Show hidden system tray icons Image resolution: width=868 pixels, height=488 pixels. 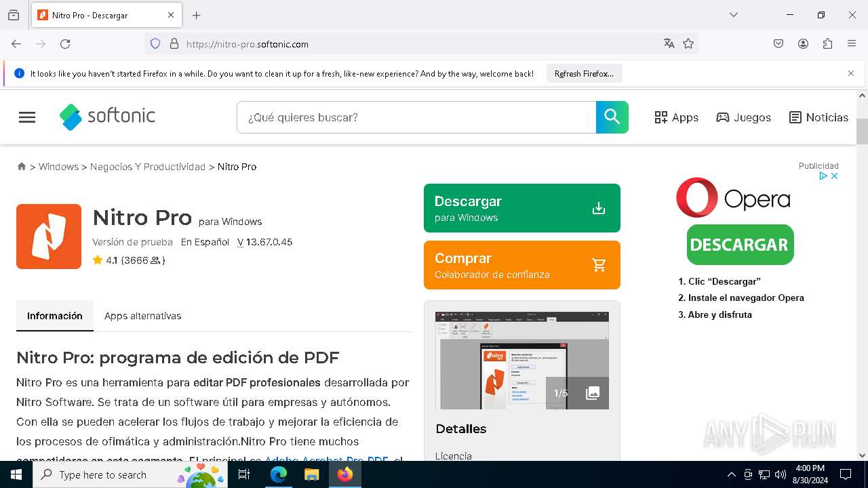(x=731, y=474)
